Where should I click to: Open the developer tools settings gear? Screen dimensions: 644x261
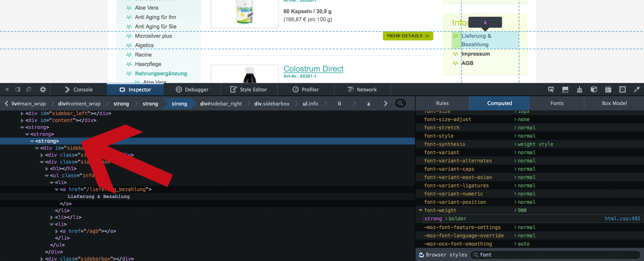[43, 89]
